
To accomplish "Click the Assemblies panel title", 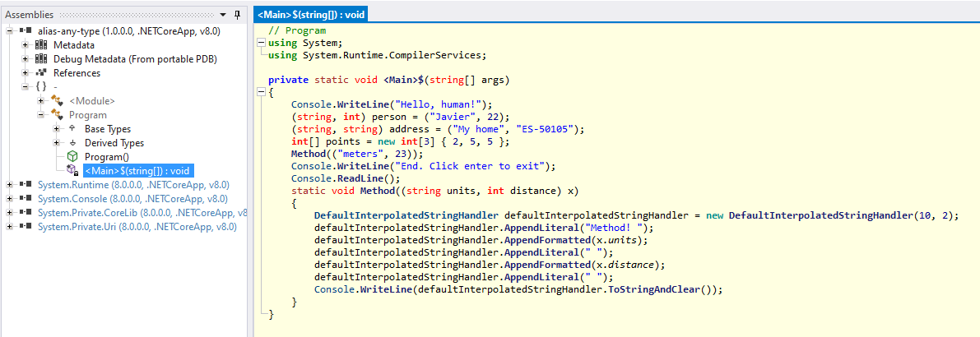I will pyautogui.click(x=29, y=14).
